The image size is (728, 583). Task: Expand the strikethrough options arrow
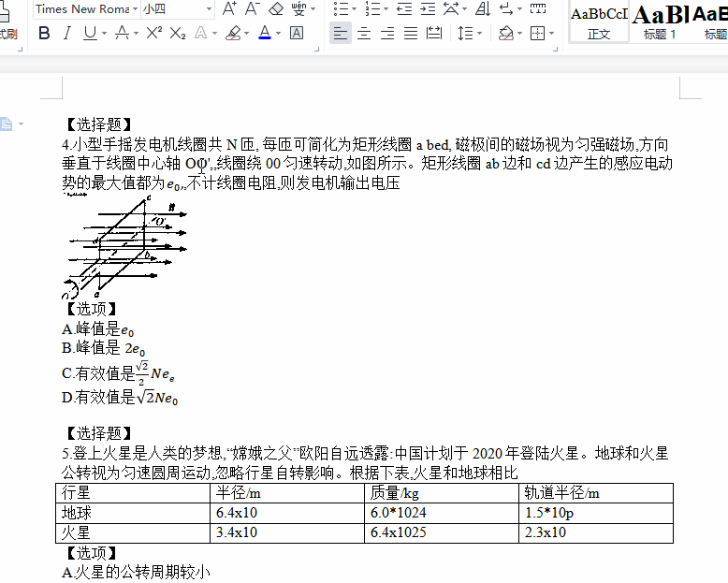(x=136, y=34)
